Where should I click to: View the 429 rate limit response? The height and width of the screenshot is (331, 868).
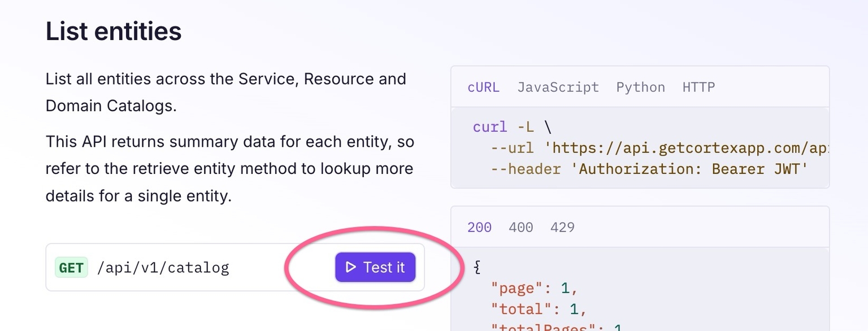(563, 227)
